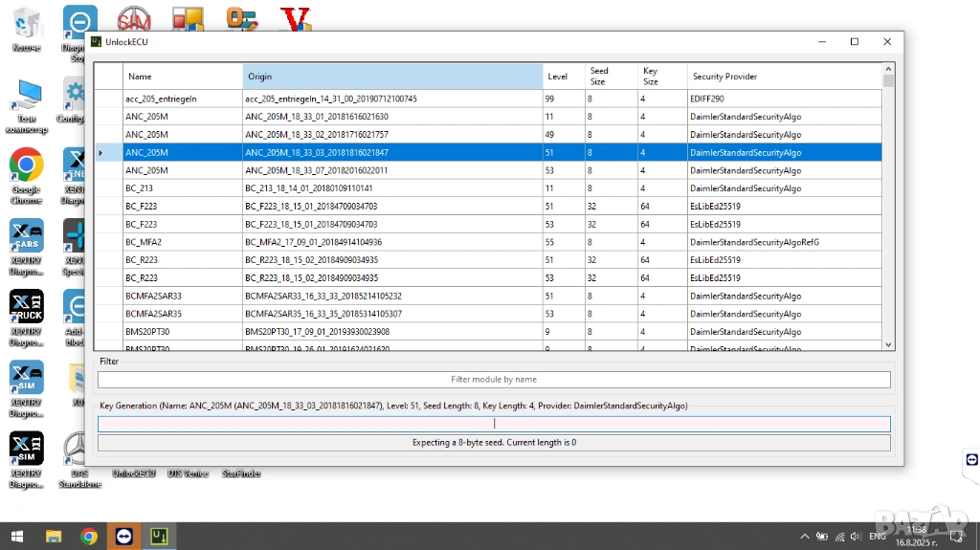Open the ENG input language selector
Viewport: 980px width, 550px height.
877,537
